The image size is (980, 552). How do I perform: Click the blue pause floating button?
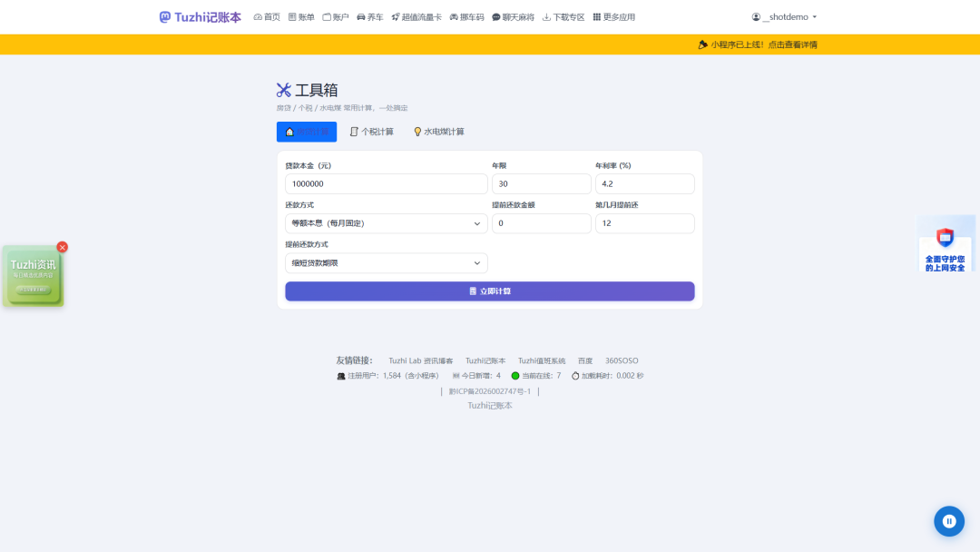coord(949,521)
